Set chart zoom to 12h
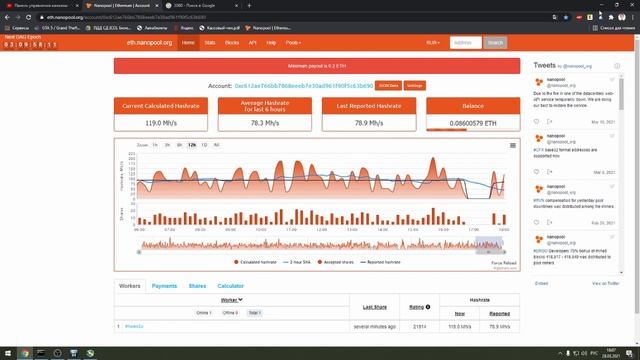This screenshot has height=360, width=640. 192,145
